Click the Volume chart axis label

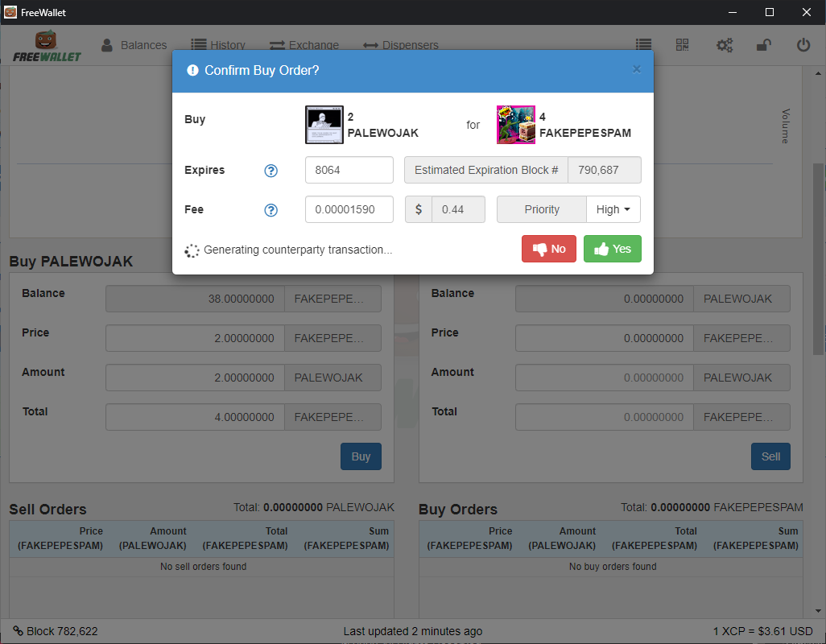[x=786, y=126]
